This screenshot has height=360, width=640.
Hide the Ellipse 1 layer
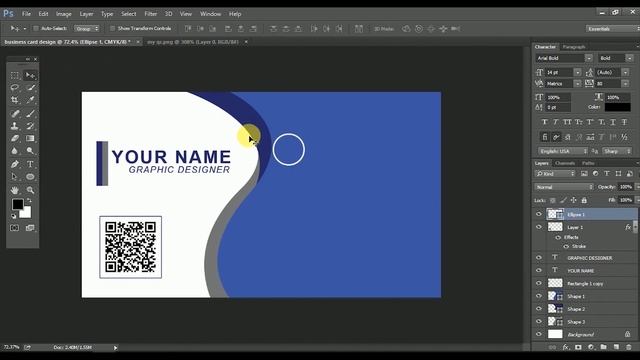tap(539, 214)
